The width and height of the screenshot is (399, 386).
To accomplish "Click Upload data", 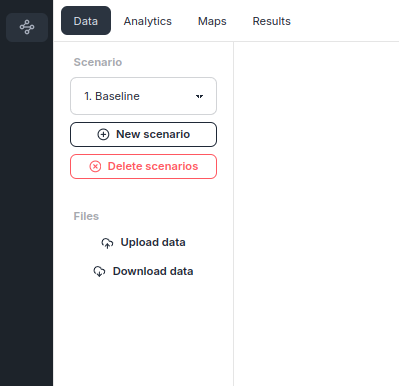I will (x=143, y=242).
